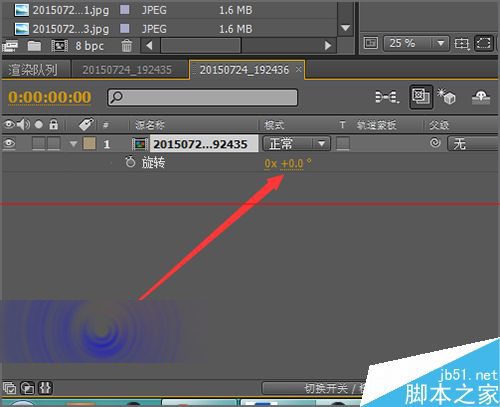Click the JPEG file icon of 2015072...1.jpg
The height and width of the screenshot is (407, 500).
pyautogui.click(x=22, y=10)
